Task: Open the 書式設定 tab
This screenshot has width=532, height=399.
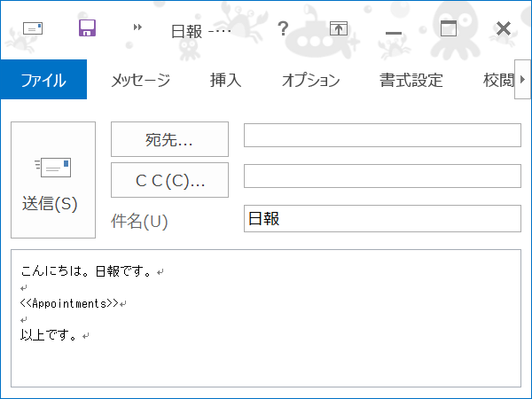Action: (x=411, y=80)
